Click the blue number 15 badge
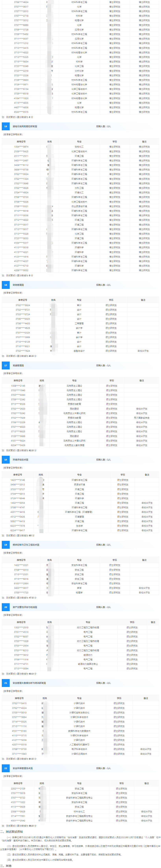 coord(6,126)
